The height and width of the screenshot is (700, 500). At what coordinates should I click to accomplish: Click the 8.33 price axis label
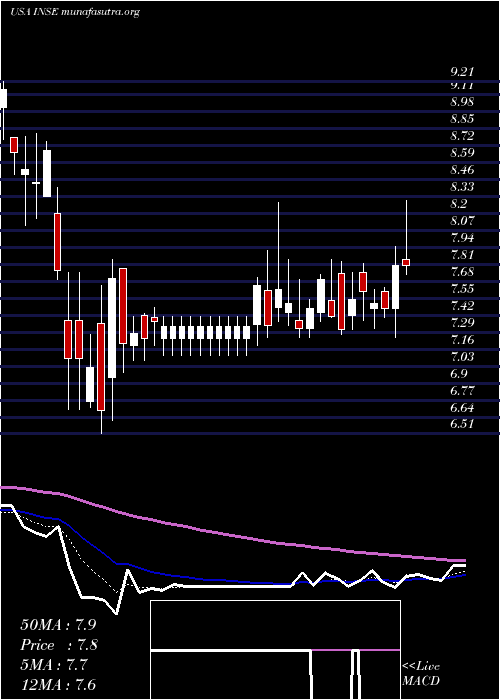pos(462,187)
